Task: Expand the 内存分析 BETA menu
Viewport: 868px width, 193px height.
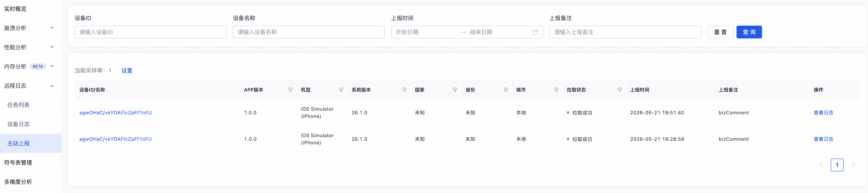Action: click(52, 66)
